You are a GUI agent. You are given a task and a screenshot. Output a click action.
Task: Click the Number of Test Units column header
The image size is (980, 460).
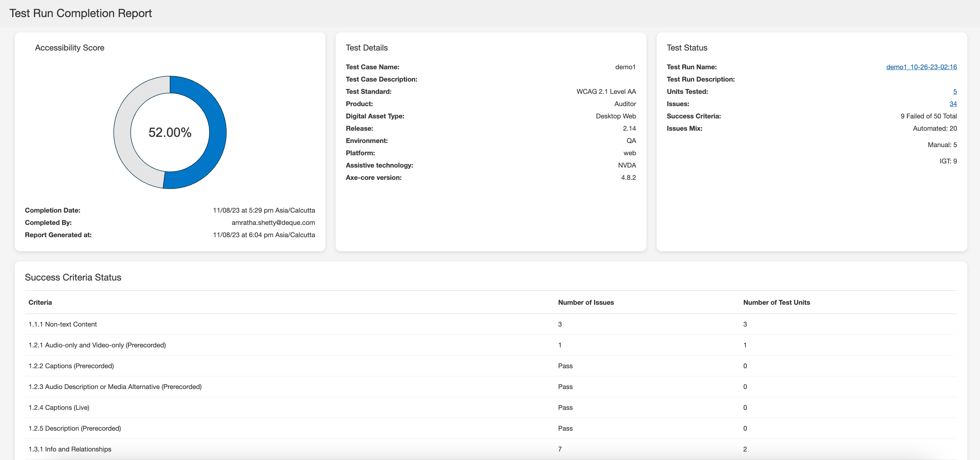(x=776, y=302)
